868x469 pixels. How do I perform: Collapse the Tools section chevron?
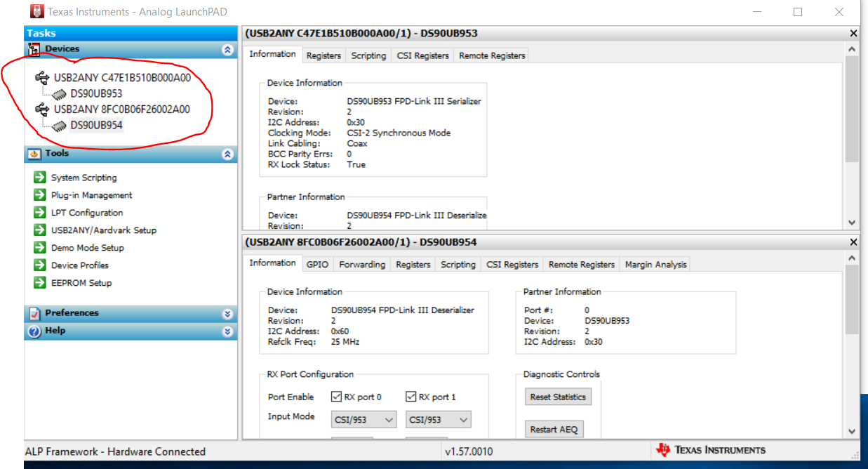(227, 154)
